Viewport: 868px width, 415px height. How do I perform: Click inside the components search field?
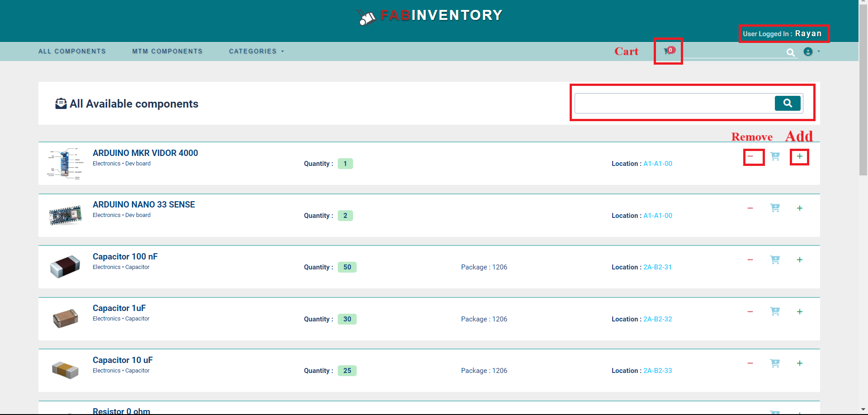(x=674, y=104)
